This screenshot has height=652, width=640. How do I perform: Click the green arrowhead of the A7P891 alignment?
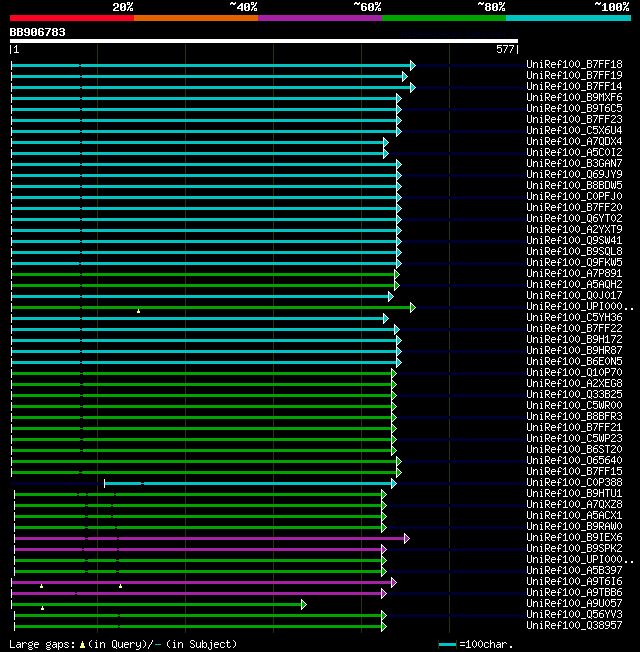[x=397, y=274]
